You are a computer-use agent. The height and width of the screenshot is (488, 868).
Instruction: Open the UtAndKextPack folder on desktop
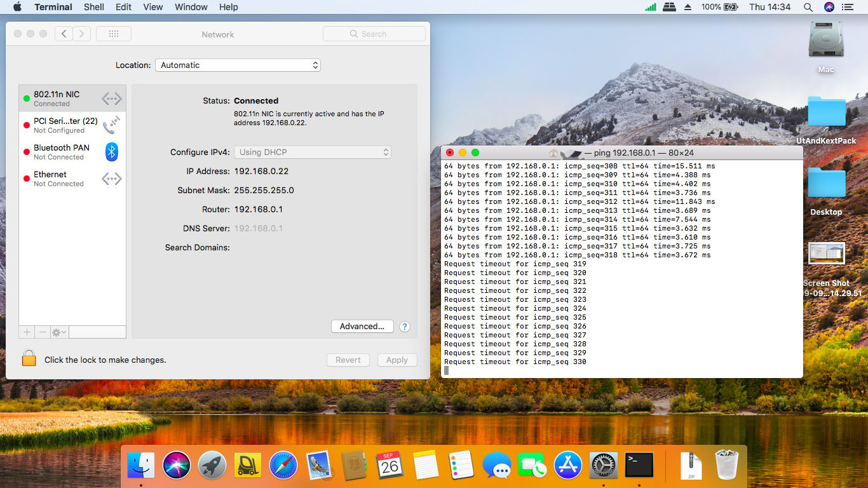(826, 113)
